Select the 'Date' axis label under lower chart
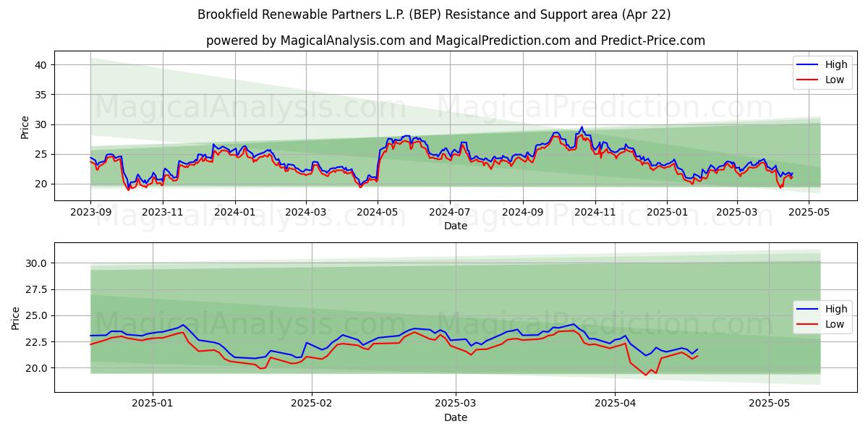The height and width of the screenshot is (434, 868). (456, 417)
